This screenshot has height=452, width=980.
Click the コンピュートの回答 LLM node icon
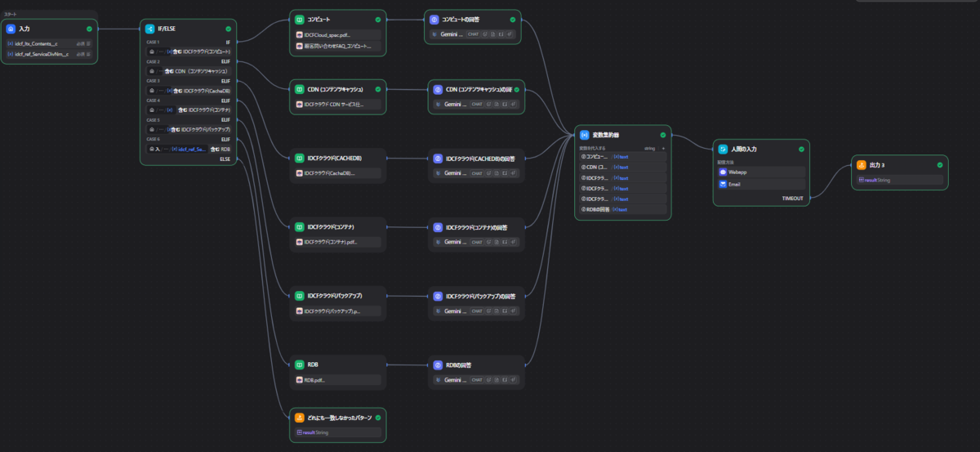point(434,19)
